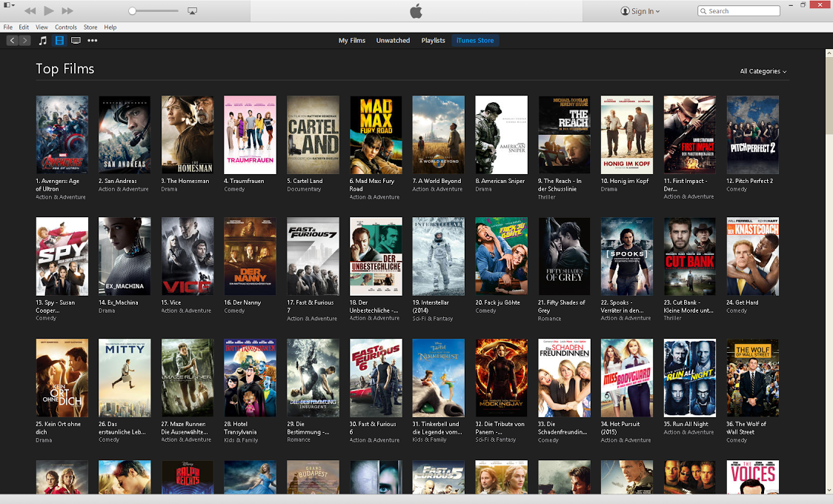Click Sci-Fi & Fantasy genre under Interstellar
833x504 pixels.
(x=433, y=319)
